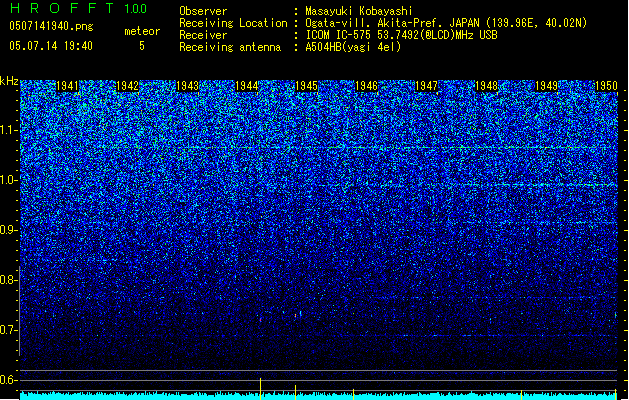Screen dimensions: 629x400
Task: Select observer name Masayuki Kobayashi
Action: (359, 11)
